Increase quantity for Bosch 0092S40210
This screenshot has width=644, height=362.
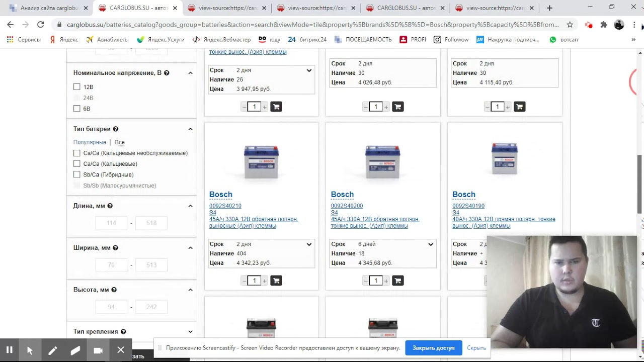(265, 281)
